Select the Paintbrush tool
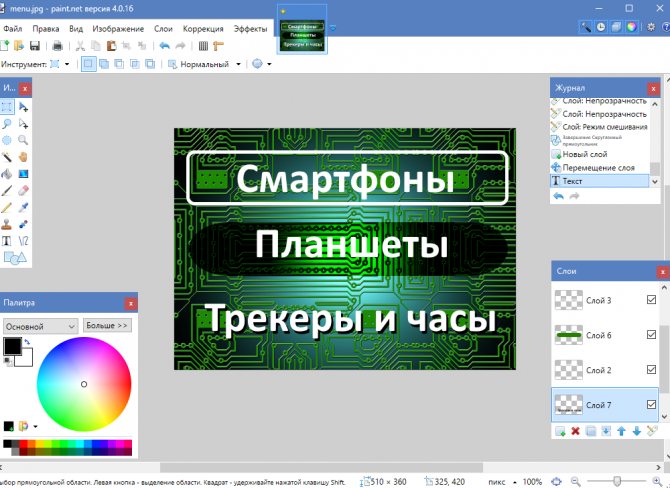 click(x=7, y=191)
